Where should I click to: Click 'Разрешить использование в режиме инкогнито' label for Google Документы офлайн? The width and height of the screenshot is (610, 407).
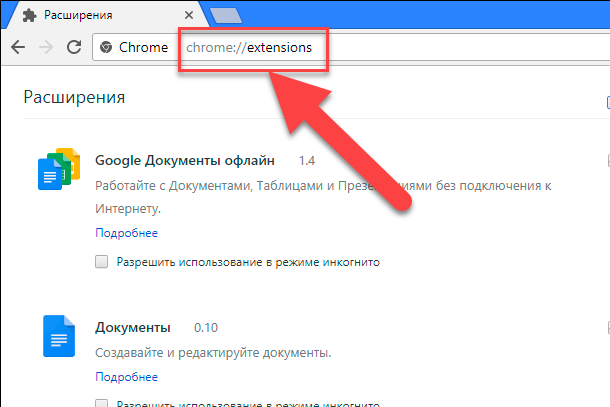248,262
